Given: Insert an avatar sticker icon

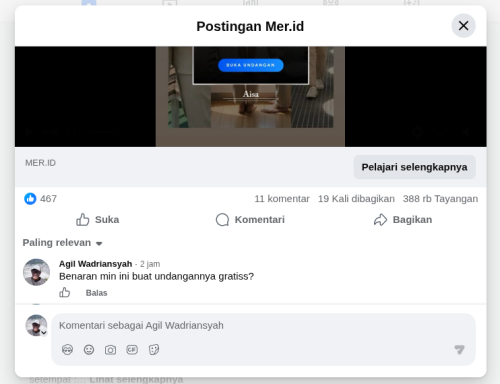Looking at the screenshot, I should [67, 350].
